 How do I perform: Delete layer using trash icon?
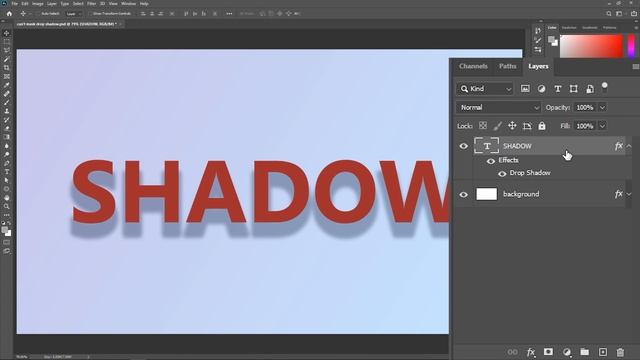[620, 352]
